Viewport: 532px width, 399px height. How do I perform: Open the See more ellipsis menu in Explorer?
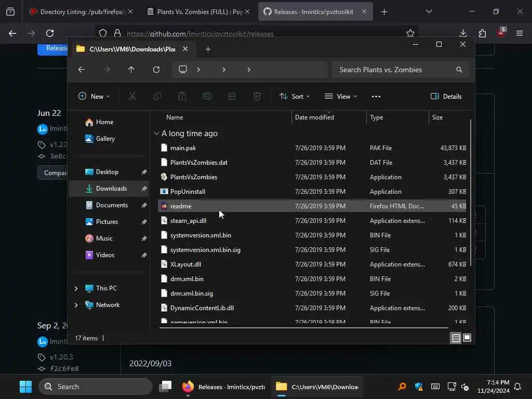pos(376,96)
